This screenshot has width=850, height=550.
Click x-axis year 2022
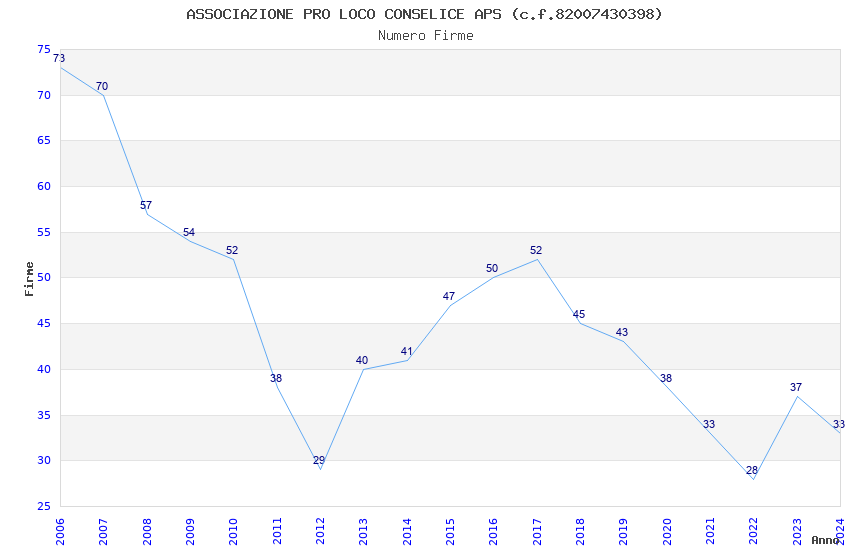[x=754, y=532]
